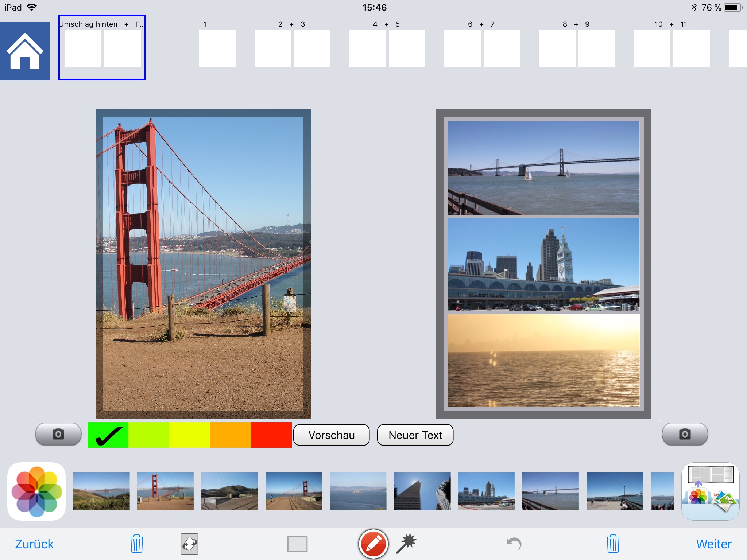Open the photo import layouts icon
Screen dimensions: 747x560
[x=710, y=491]
